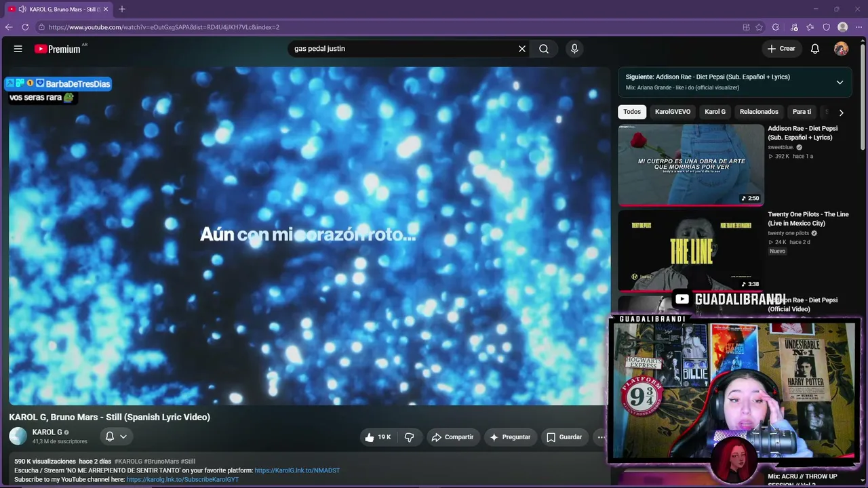Open the Crear menu
The width and height of the screenshot is (868, 488).
[x=781, y=49]
